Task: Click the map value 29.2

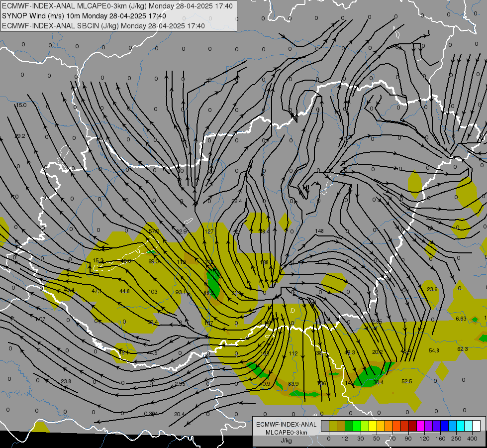Action: (x=20, y=136)
